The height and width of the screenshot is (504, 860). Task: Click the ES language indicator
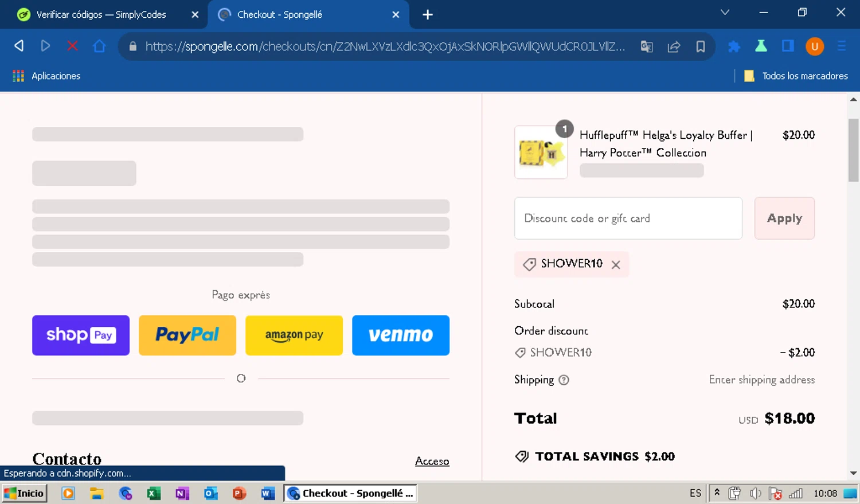point(695,493)
